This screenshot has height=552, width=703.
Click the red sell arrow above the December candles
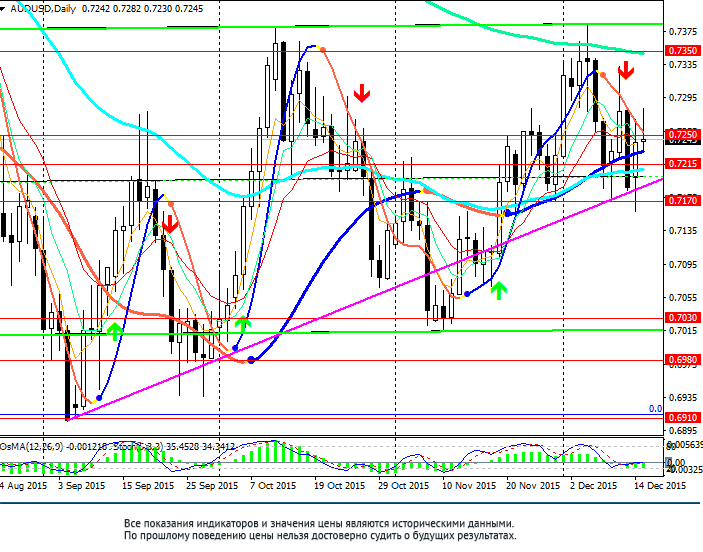626,71
